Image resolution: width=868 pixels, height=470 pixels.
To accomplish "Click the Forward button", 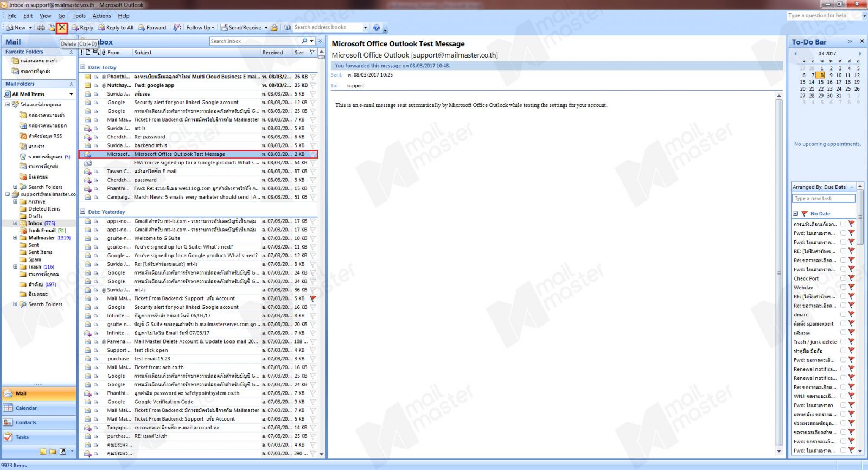I will click(x=152, y=28).
